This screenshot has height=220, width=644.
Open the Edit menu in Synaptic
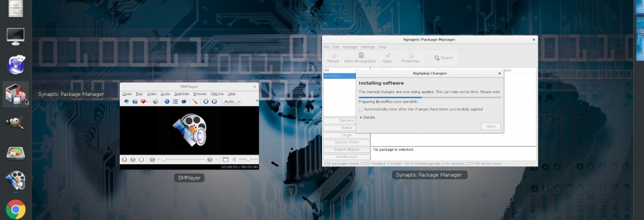click(x=336, y=47)
